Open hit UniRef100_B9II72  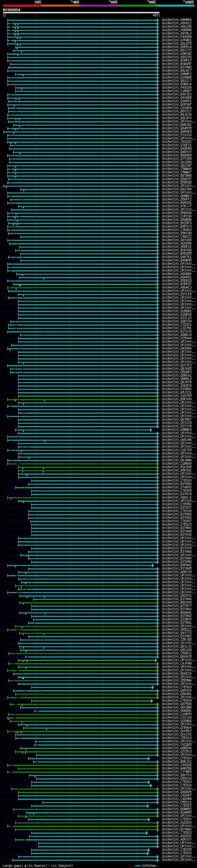[177, 50]
